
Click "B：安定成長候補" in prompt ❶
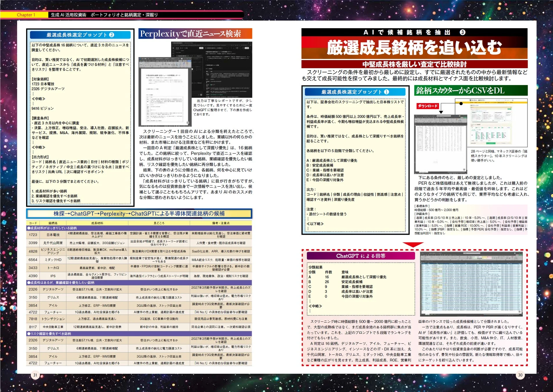pos(320,165)
